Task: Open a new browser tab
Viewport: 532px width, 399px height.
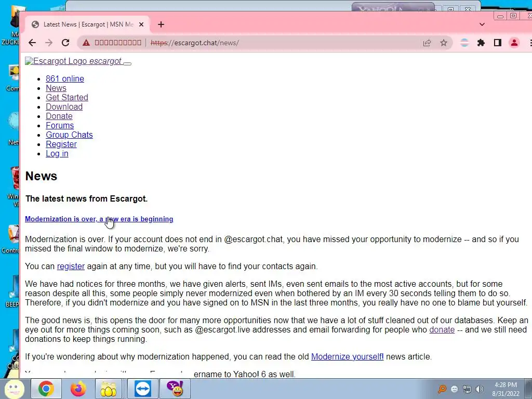Action: tap(161, 24)
